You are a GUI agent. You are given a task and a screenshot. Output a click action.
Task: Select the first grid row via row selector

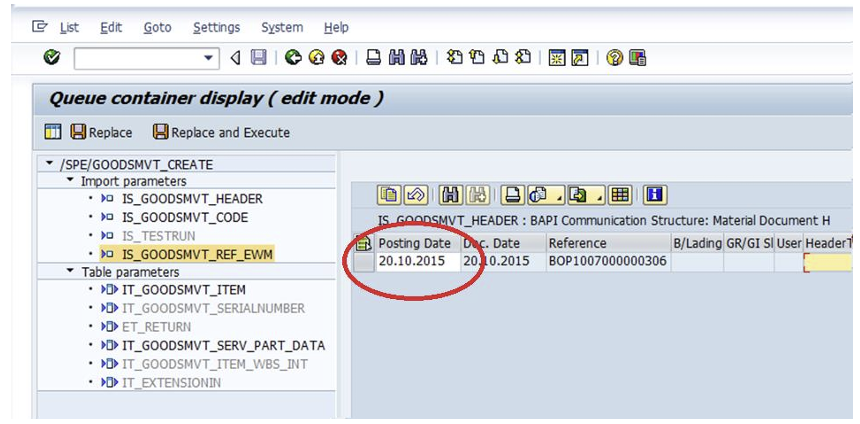[363, 262]
